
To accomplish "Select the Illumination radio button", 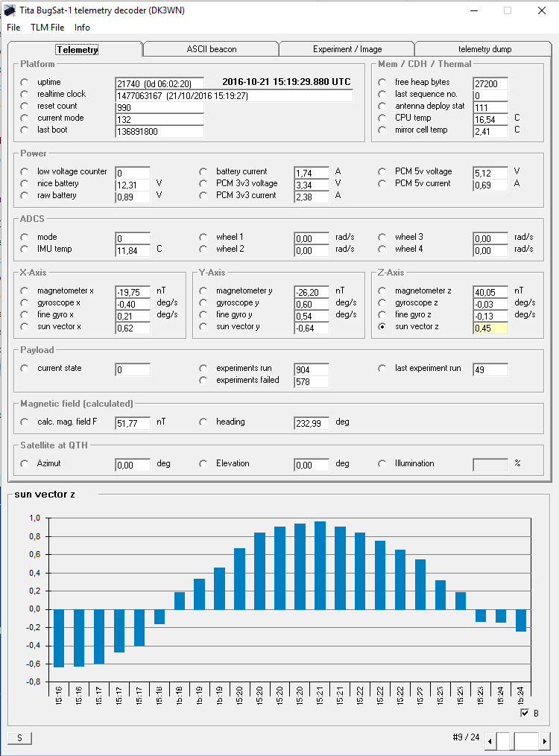I will (382, 464).
